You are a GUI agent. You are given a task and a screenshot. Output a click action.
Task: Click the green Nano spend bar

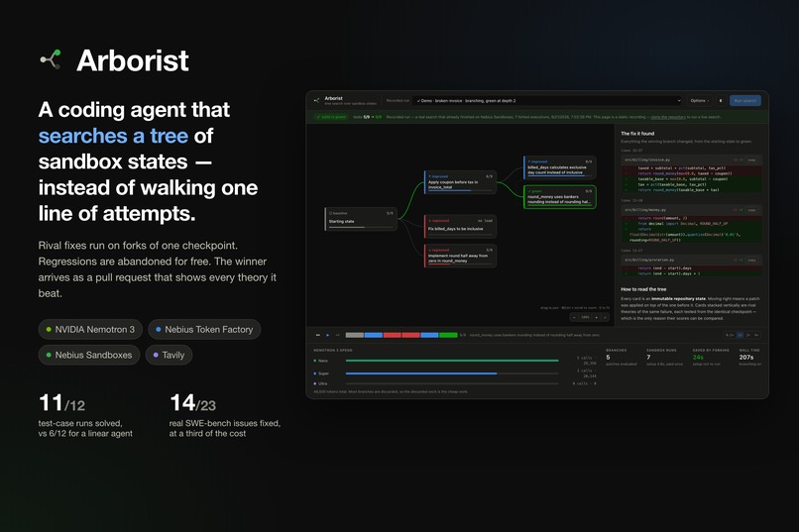[452, 361]
